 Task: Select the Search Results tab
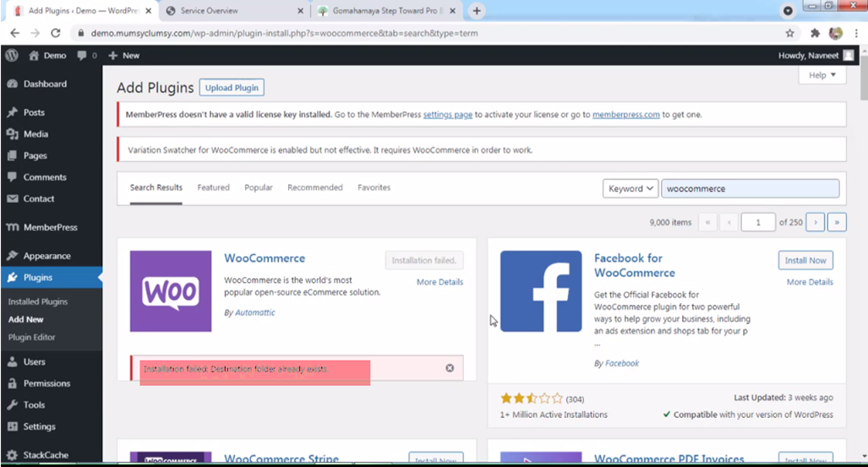(156, 187)
